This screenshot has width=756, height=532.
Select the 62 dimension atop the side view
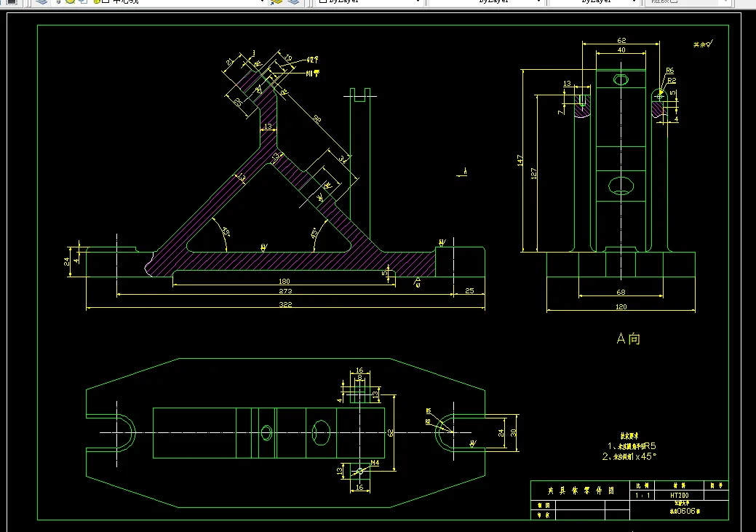click(621, 40)
